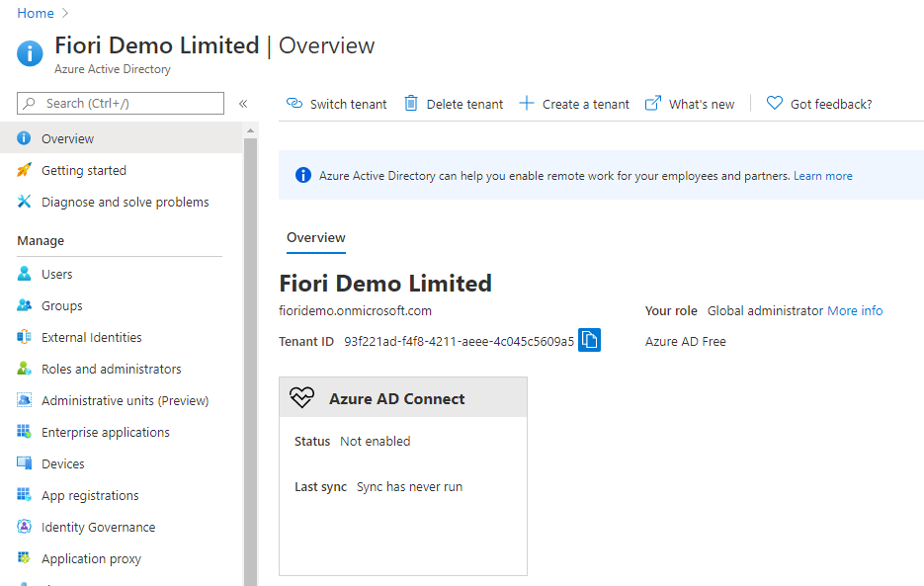Click the Got feedback? button label
The width and height of the screenshot is (924, 586).
pyautogui.click(x=831, y=104)
